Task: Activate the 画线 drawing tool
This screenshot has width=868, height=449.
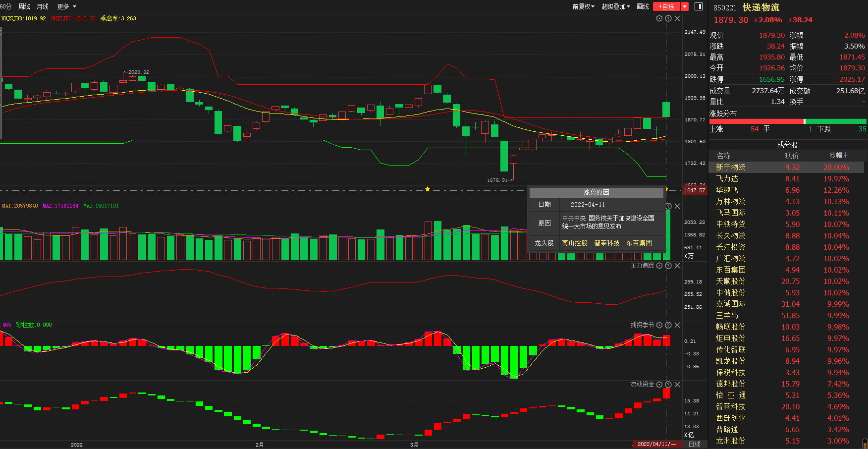Action: [643, 6]
